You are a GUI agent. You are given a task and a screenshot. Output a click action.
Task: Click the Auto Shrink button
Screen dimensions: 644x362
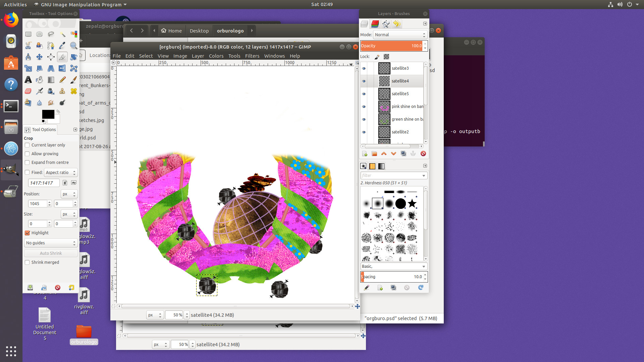pyautogui.click(x=51, y=253)
